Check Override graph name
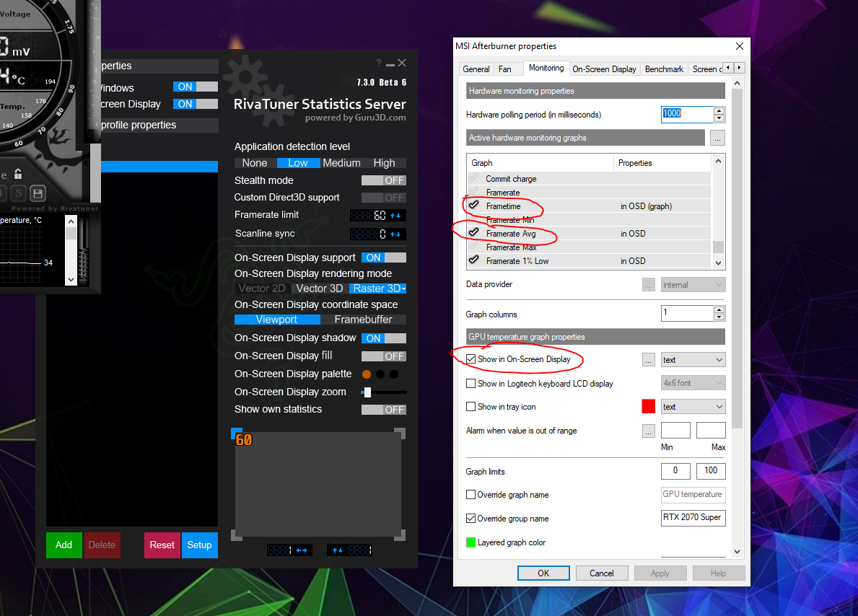Screen dimensions: 858x616 (470, 495)
